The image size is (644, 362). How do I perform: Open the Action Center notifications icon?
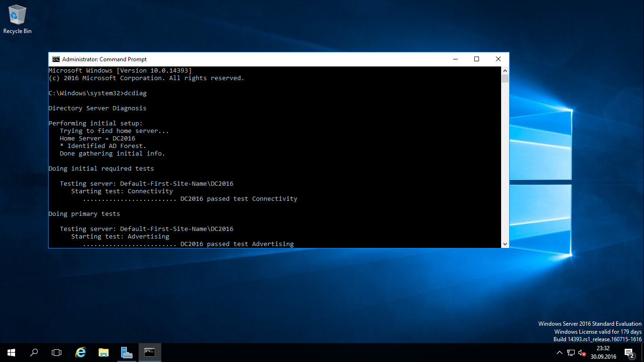click(629, 353)
